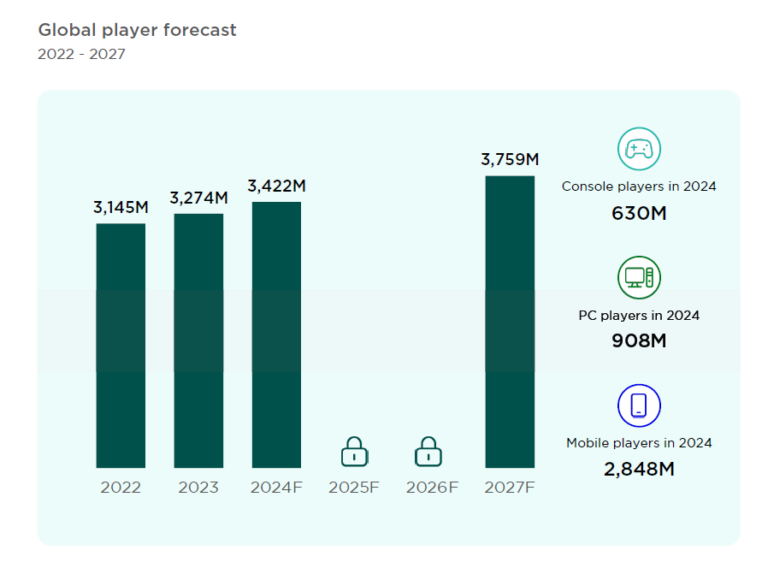
Task: Select the 2027F forecast bar
Action: 510,321
